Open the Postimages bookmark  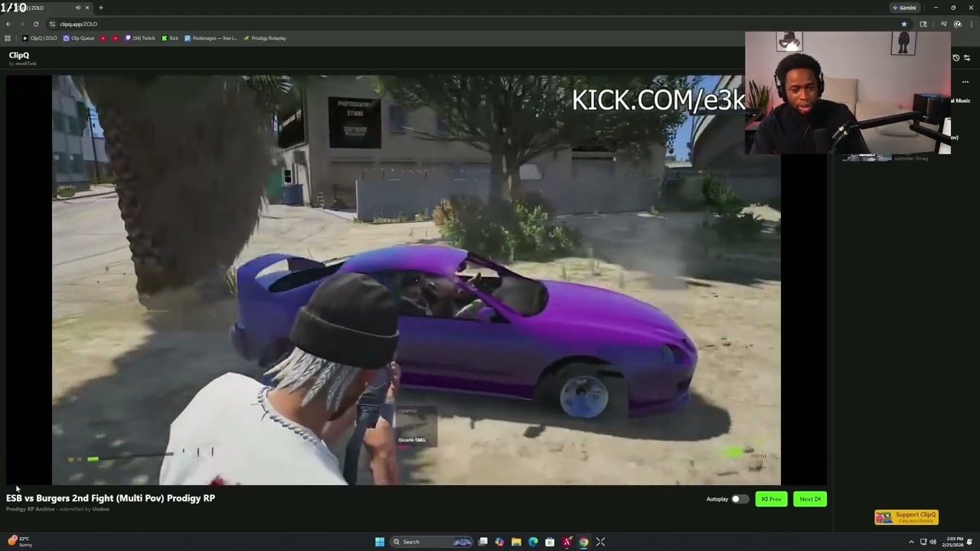click(x=211, y=38)
